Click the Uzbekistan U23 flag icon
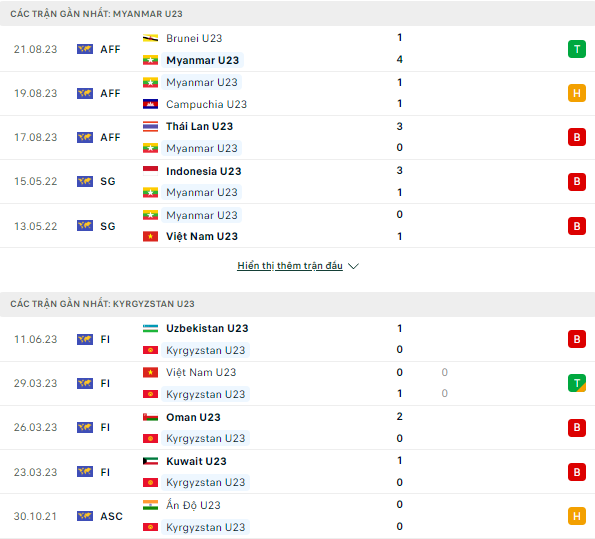595x539 pixels. click(x=150, y=328)
